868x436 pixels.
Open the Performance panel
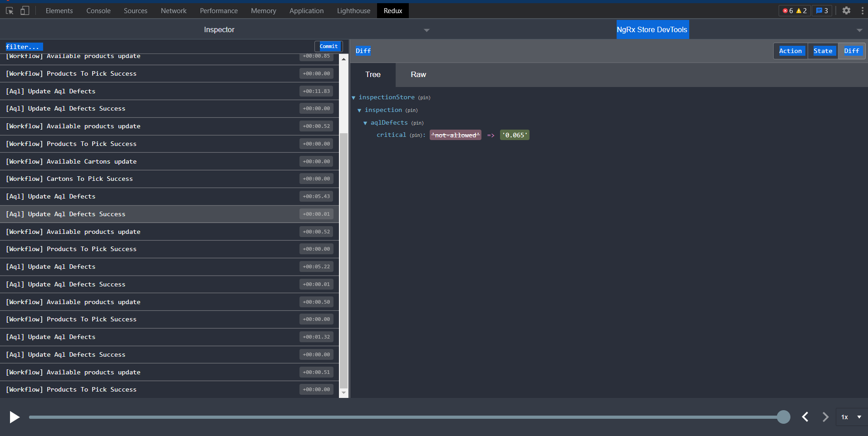pyautogui.click(x=219, y=10)
